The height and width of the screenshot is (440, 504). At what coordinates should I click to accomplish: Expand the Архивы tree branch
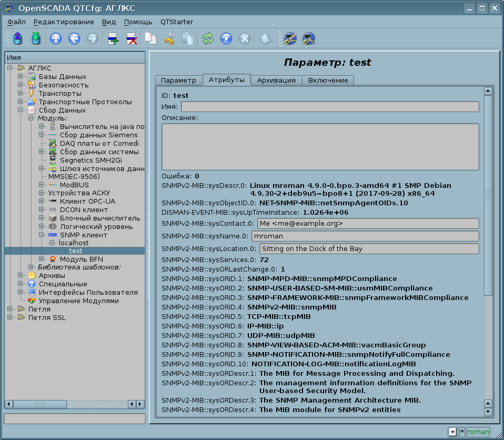point(21,275)
